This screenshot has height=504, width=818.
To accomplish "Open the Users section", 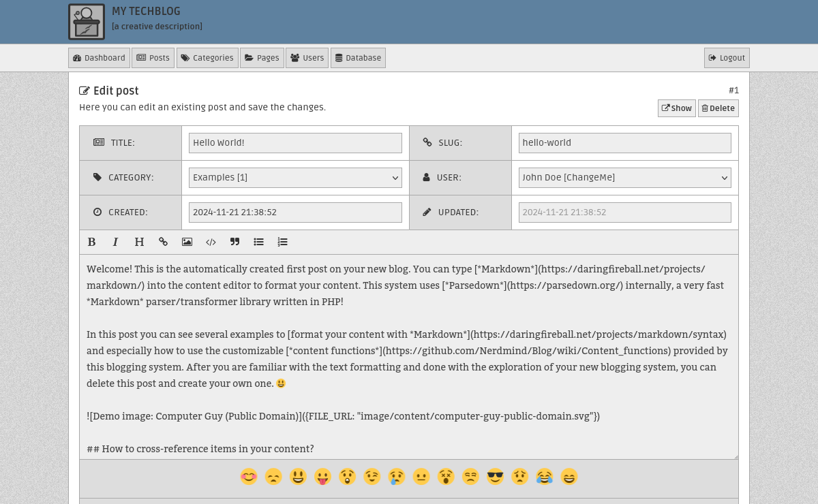I will 307,58.
